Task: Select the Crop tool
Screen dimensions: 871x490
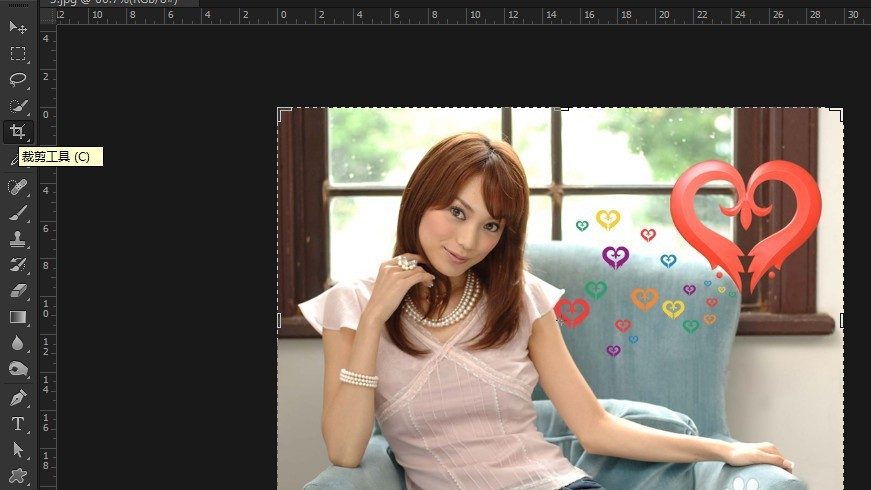Action: [18, 132]
